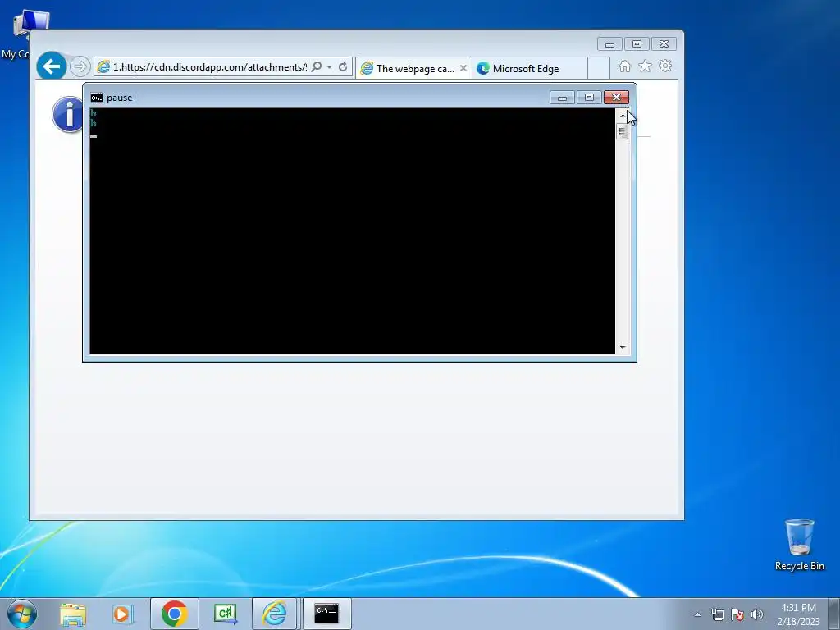840x630 pixels.
Task: Open the network status tray icon
Action: [x=717, y=614]
